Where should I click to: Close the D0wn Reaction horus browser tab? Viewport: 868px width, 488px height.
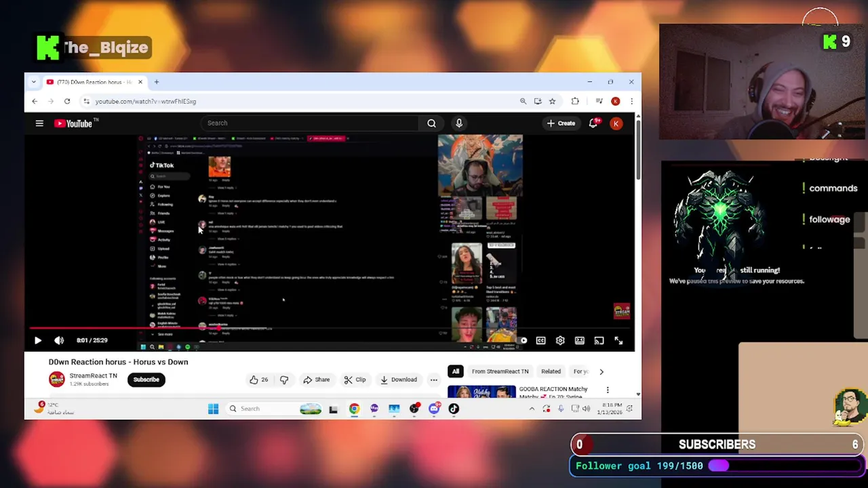[140, 82]
